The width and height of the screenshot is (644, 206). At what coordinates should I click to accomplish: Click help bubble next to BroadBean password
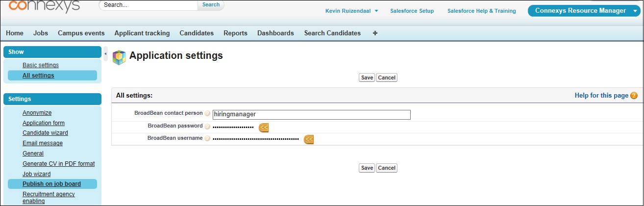point(207,127)
